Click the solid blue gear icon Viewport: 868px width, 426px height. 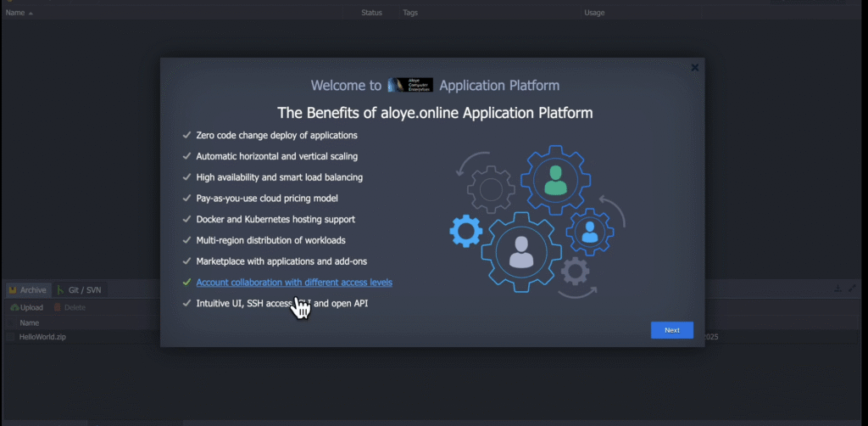pos(465,231)
